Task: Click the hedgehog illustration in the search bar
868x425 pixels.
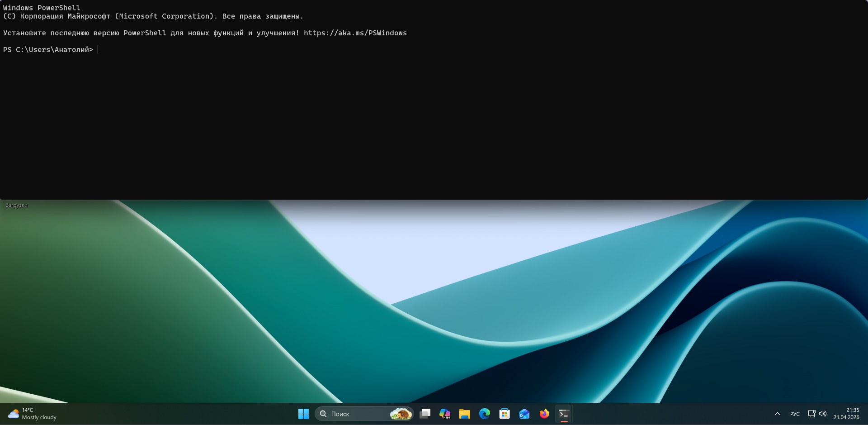Action: [x=401, y=414]
